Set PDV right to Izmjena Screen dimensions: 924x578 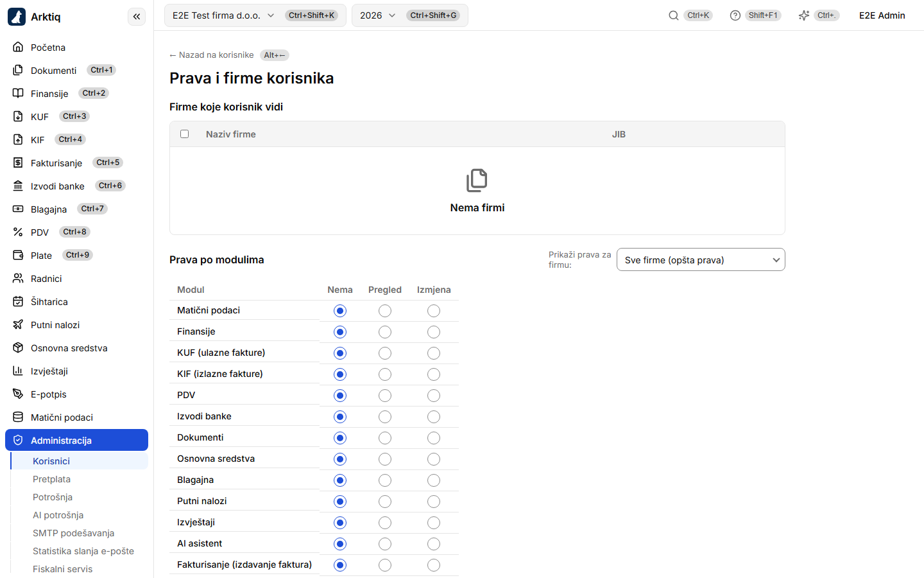click(x=434, y=396)
